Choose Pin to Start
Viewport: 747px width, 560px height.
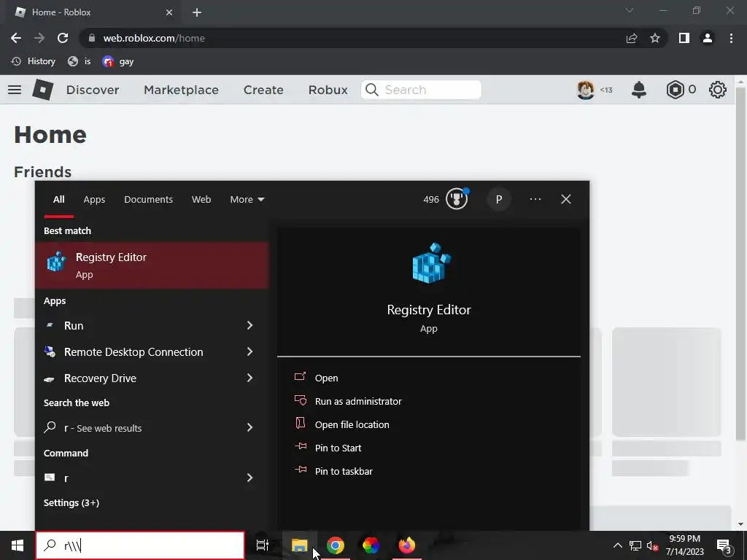[x=338, y=448]
